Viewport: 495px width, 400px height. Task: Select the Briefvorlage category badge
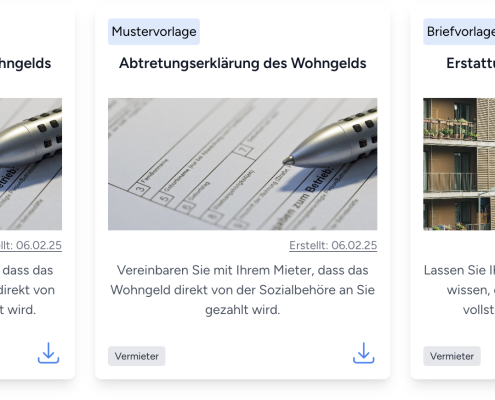point(459,32)
